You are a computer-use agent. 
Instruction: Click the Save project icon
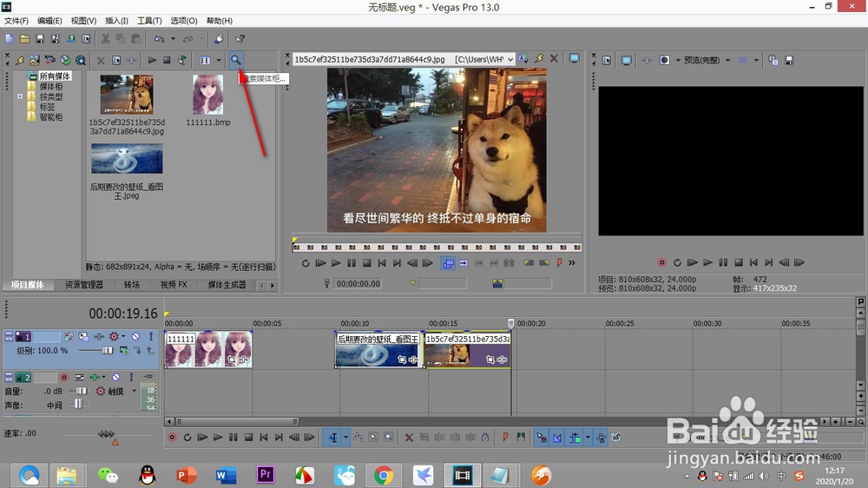(x=40, y=39)
